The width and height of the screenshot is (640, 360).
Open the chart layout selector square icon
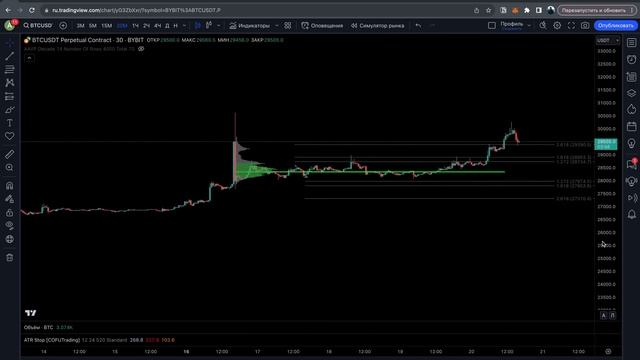pyautogui.click(x=492, y=25)
